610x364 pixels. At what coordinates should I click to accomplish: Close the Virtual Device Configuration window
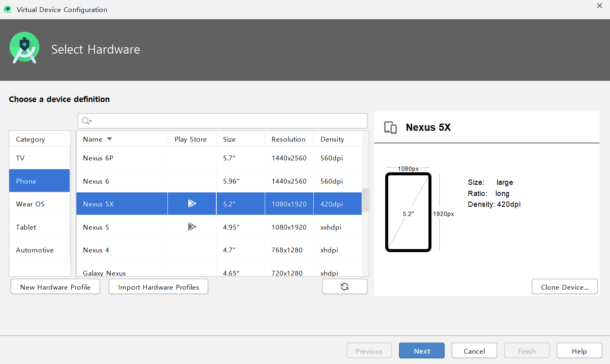pos(599,6)
